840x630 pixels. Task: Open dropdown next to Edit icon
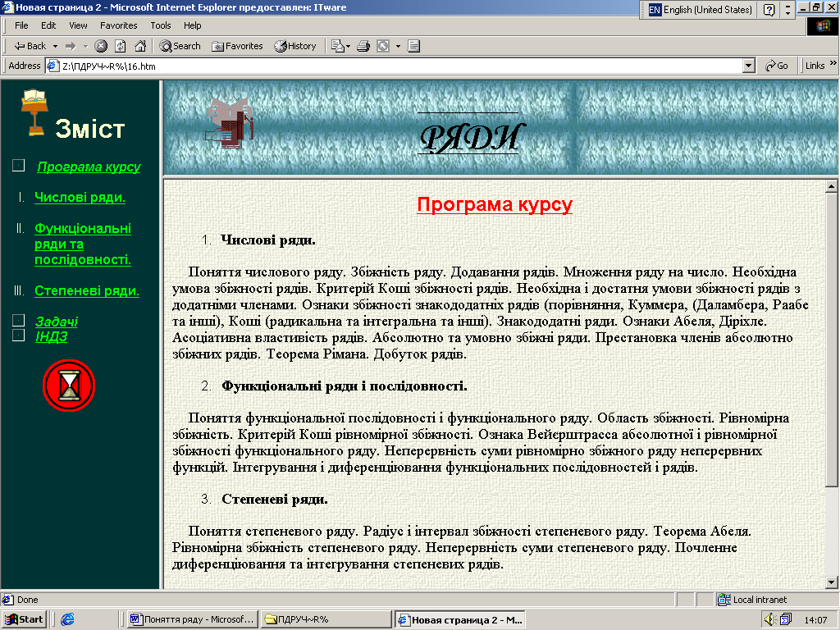coord(398,46)
